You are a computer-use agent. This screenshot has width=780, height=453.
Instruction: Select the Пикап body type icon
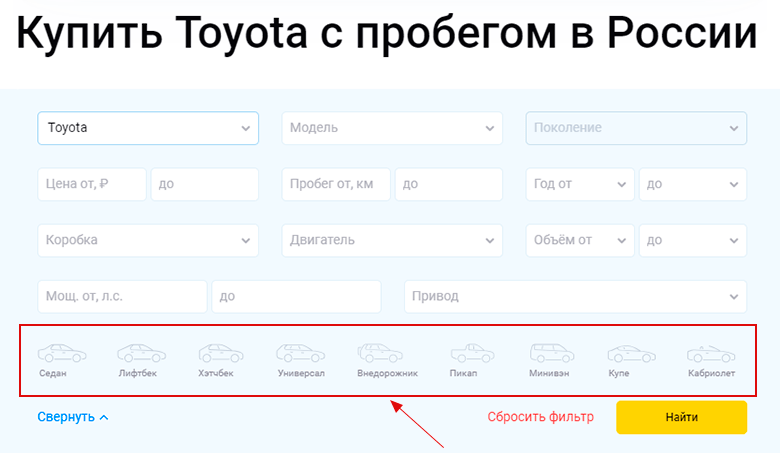tap(472, 354)
